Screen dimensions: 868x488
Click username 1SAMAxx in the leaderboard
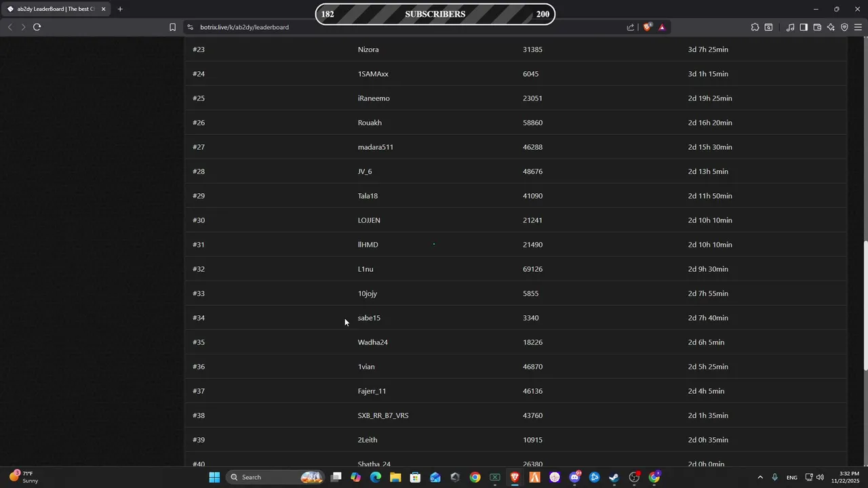(373, 74)
